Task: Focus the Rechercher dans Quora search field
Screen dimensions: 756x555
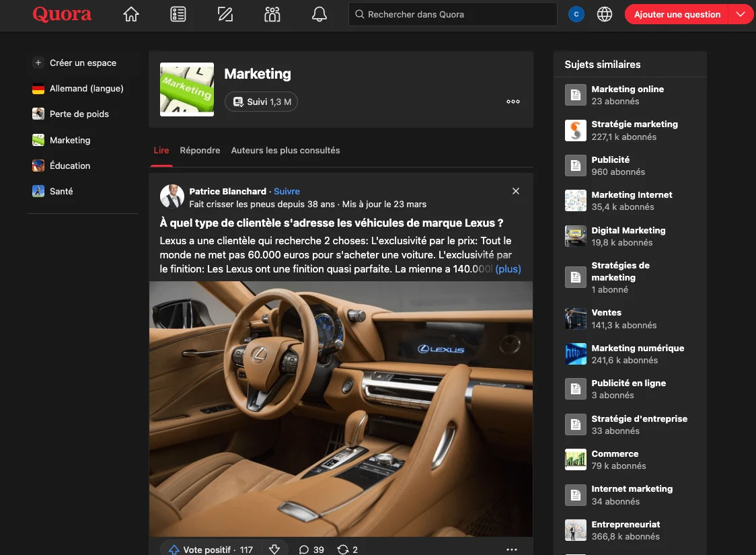Action: coord(453,15)
